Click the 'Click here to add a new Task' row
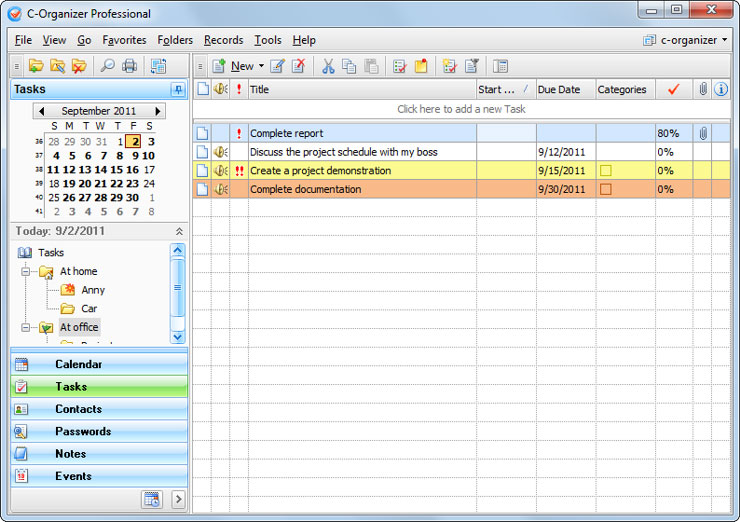740x522 pixels. click(461, 109)
